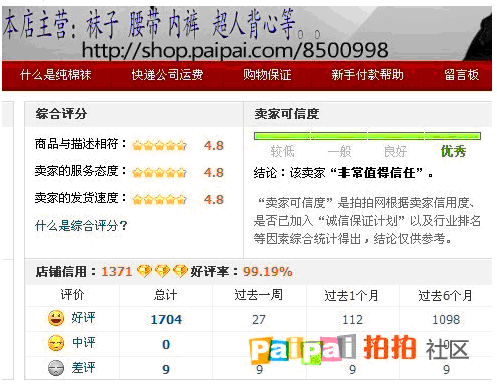Open the 什么是纯棉袜 menu item

pyautogui.click(x=56, y=75)
